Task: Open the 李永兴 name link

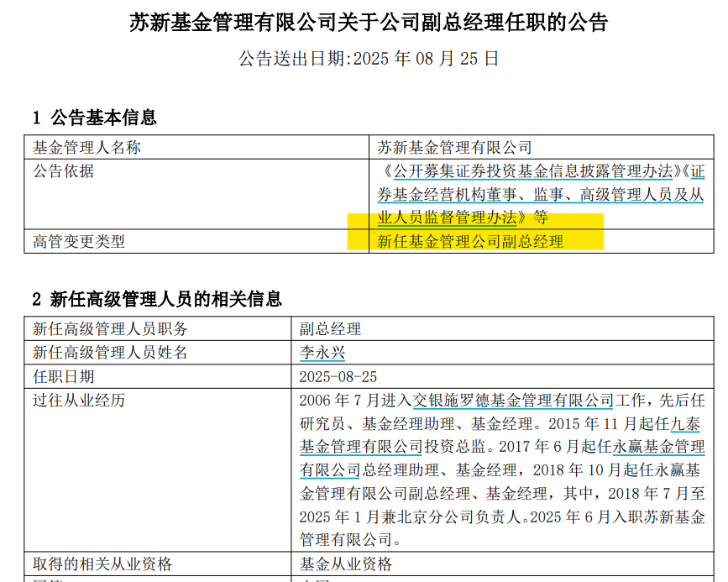Action: point(322,353)
